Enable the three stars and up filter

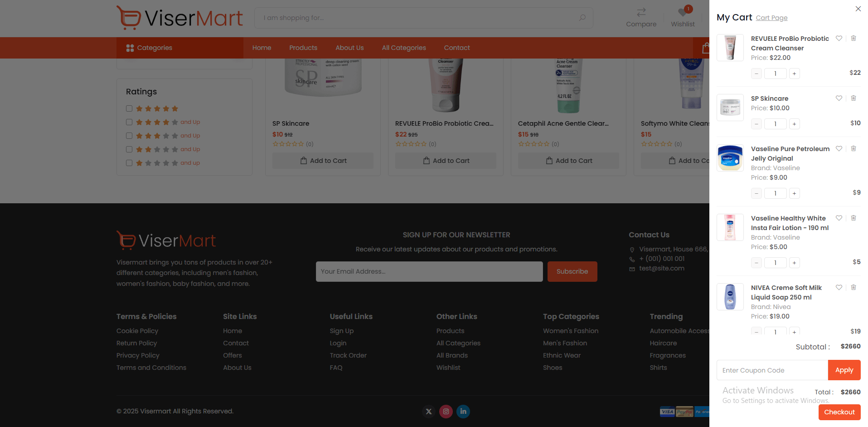tap(129, 136)
